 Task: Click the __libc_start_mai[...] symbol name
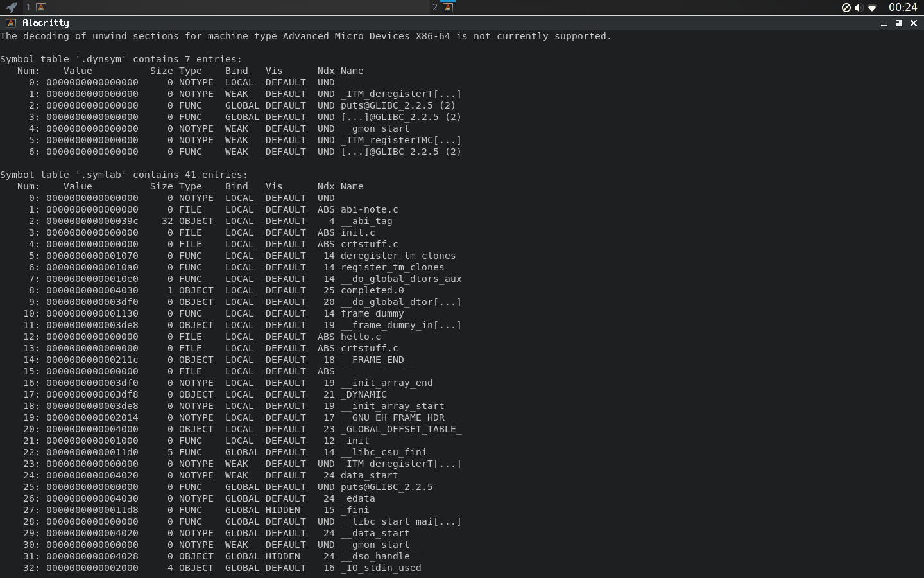401,521
